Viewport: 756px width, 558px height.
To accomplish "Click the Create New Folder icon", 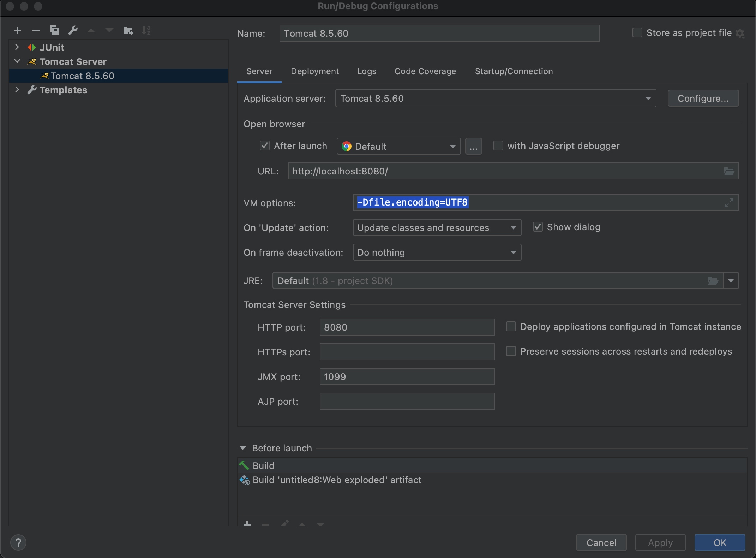I will click(128, 31).
